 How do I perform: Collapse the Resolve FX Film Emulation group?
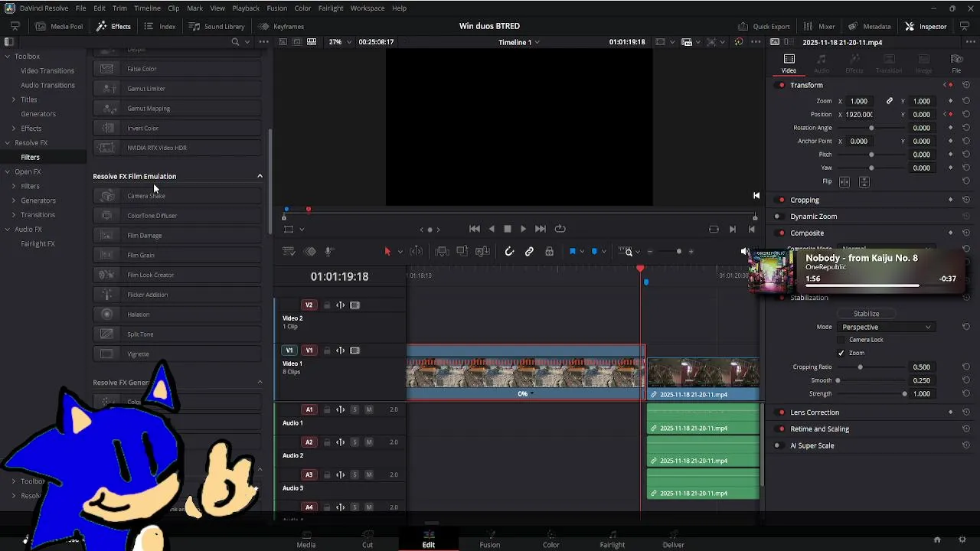point(260,176)
